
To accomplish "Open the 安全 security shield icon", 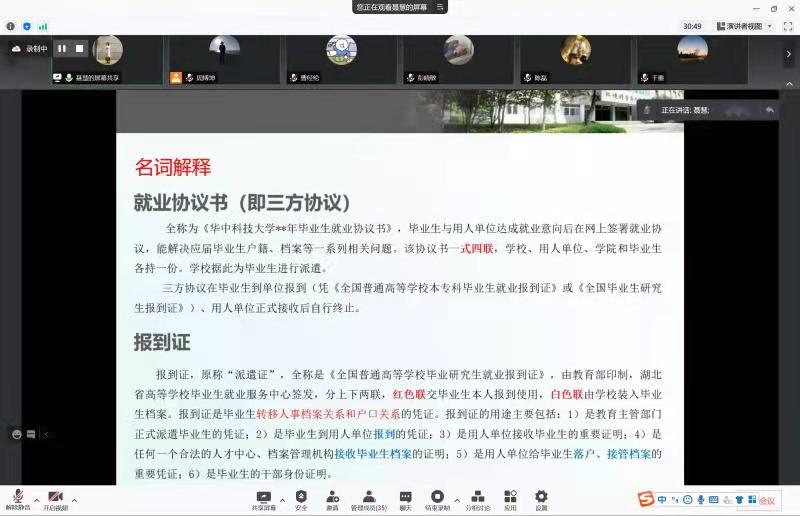I will [301, 497].
